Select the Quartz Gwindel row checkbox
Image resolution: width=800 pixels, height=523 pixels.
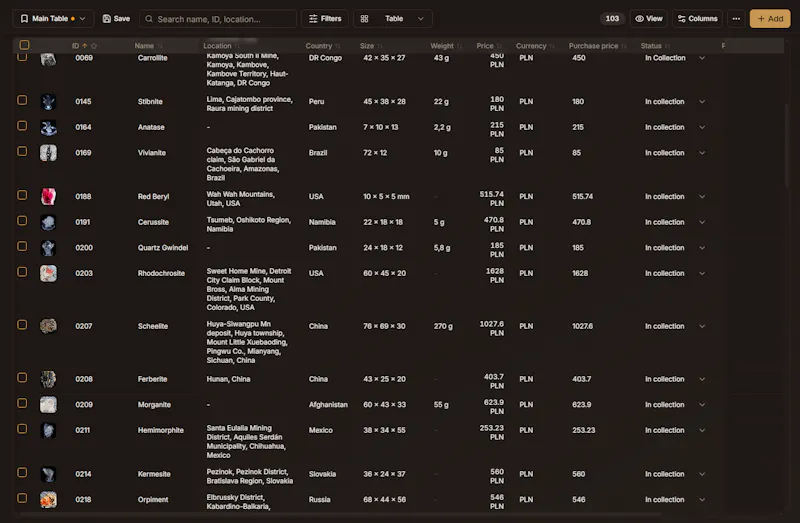pos(22,246)
